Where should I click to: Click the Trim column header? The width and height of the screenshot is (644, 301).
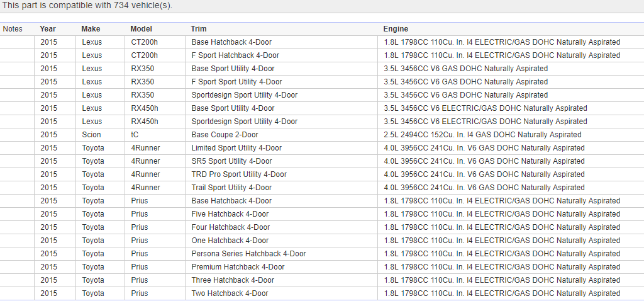tap(199, 29)
